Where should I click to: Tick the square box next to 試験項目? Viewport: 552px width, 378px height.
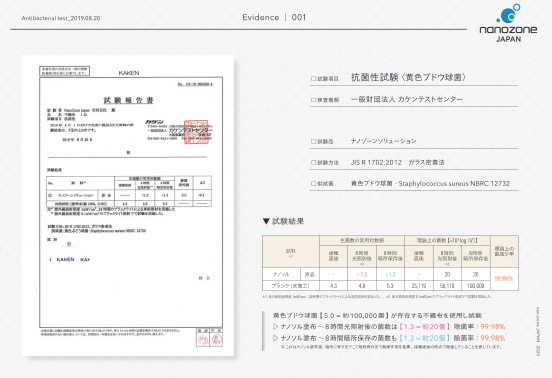pyautogui.click(x=313, y=79)
